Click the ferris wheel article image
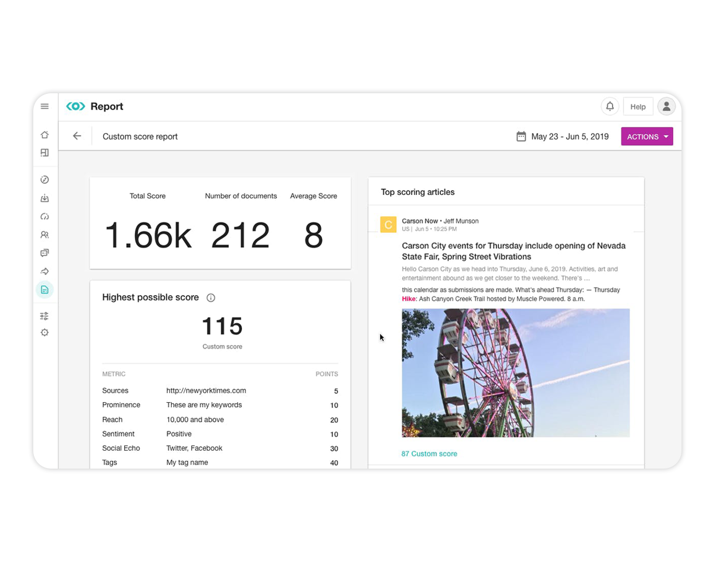The image size is (713, 588). pos(516,372)
